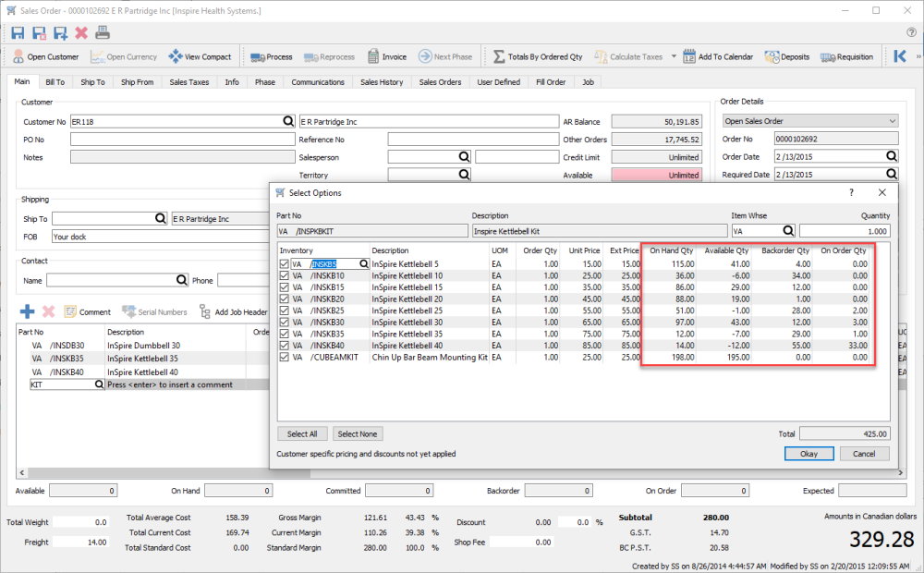Uncheck the Chin Up Bar Beam Mounting Kit
Image resolution: width=924 pixels, height=573 pixels.
tap(285, 357)
